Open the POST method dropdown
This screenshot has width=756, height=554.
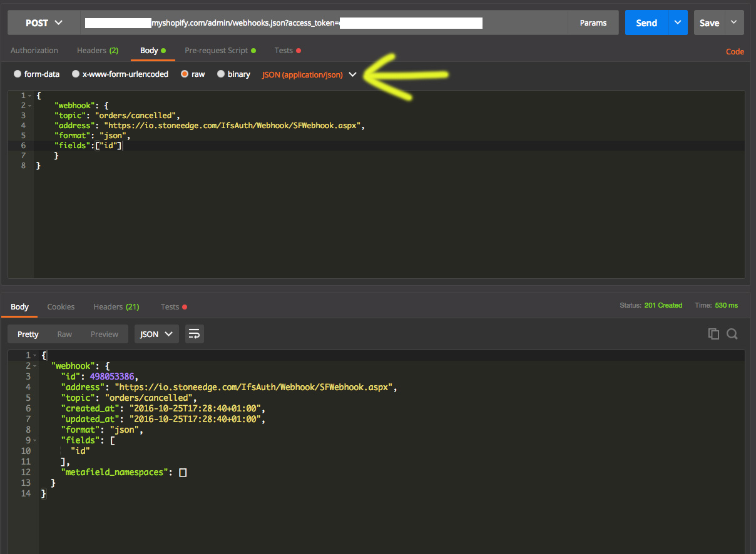44,23
